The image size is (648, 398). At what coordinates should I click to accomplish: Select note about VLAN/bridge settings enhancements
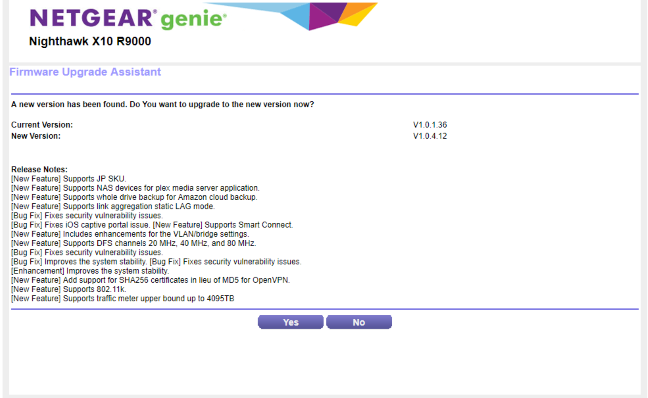(x=130, y=234)
